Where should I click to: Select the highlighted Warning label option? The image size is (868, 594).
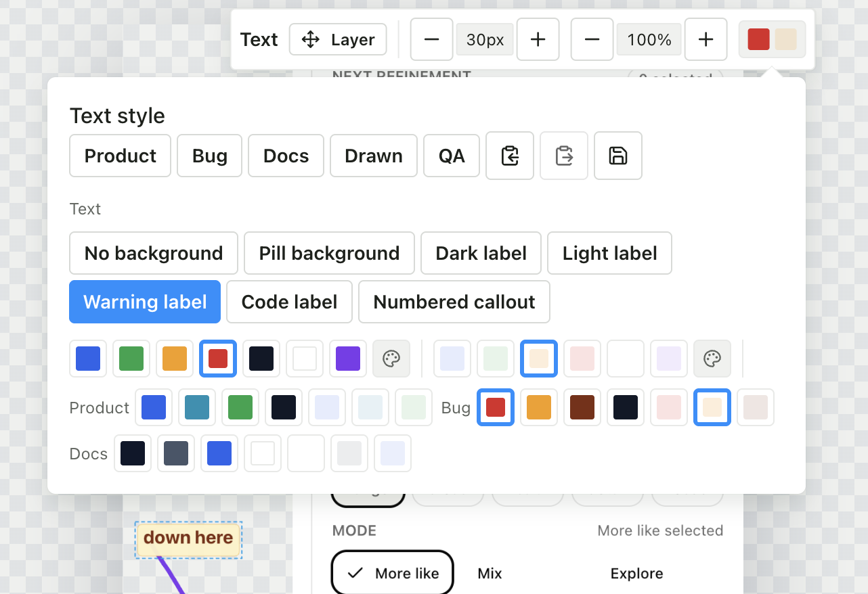click(145, 302)
